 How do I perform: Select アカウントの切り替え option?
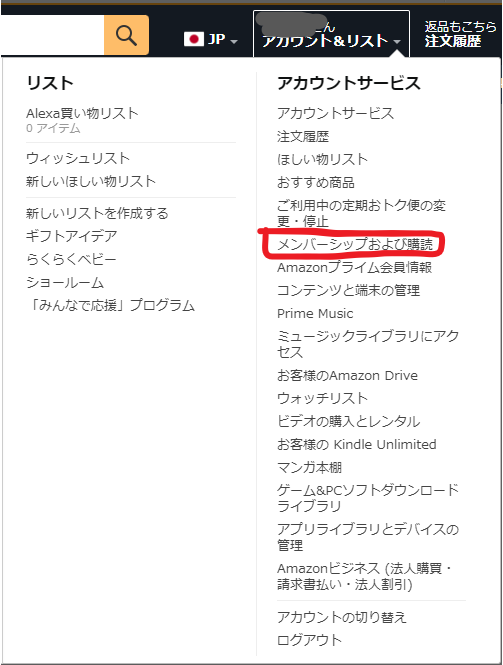pyautogui.click(x=342, y=617)
